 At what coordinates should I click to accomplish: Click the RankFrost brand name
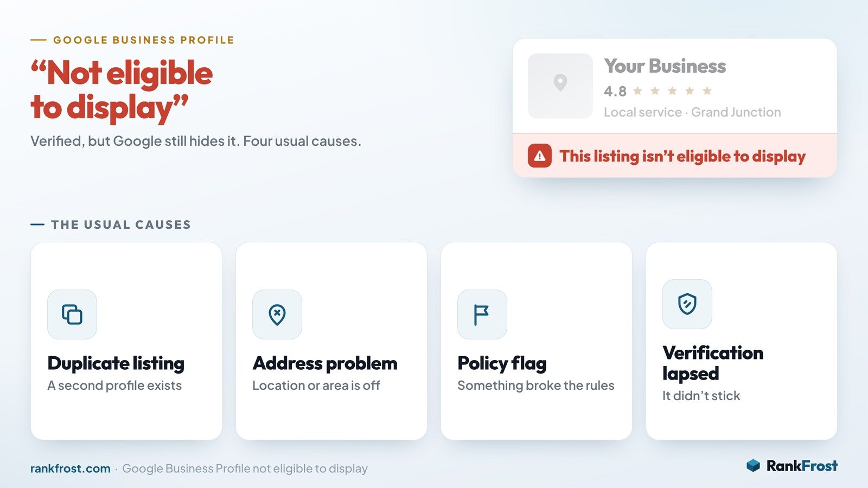click(x=802, y=466)
